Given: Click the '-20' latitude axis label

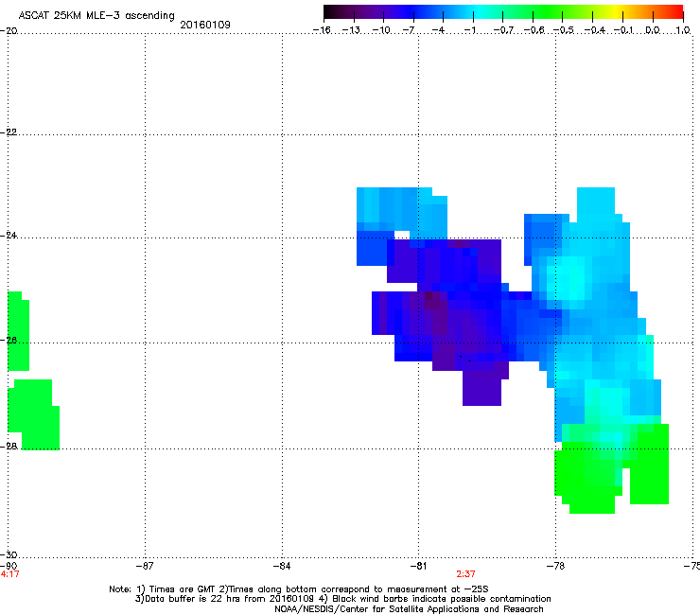Looking at the screenshot, I should tap(9, 31).
